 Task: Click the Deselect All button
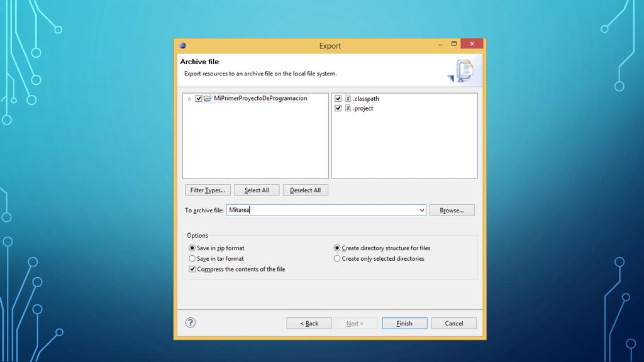click(x=305, y=190)
